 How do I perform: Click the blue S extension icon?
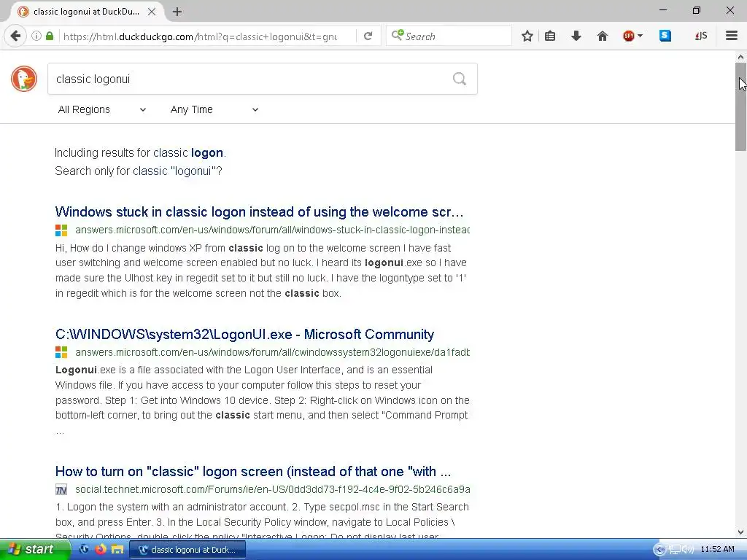pos(665,36)
